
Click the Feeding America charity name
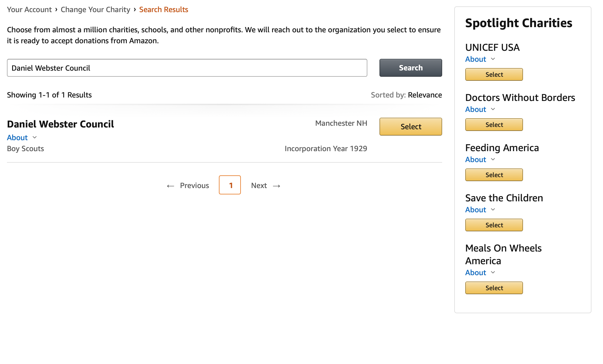pyautogui.click(x=502, y=148)
